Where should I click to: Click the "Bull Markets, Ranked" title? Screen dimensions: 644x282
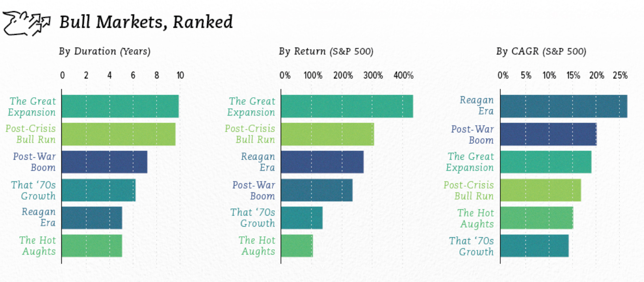146,22
